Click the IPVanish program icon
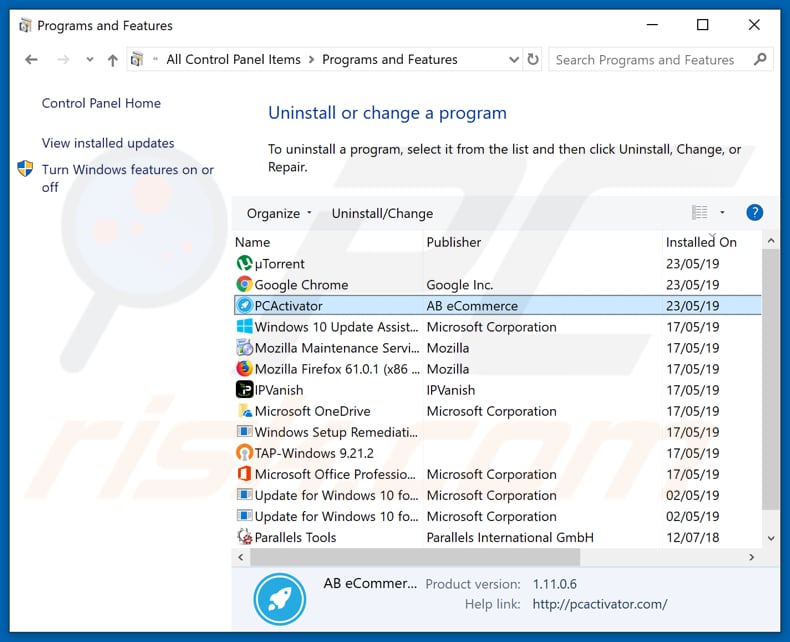This screenshot has width=790, height=642. tap(244, 390)
